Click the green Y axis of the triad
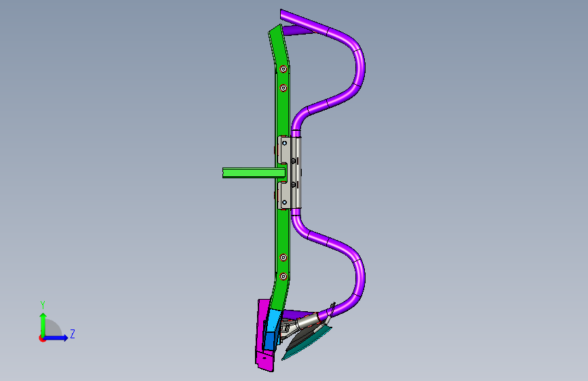This screenshot has width=588, height=381. pyautogui.click(x=43, y=324)
